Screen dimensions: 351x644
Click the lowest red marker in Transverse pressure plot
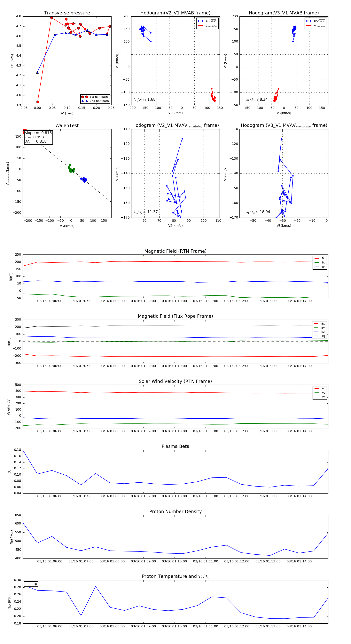coord(38,102)
